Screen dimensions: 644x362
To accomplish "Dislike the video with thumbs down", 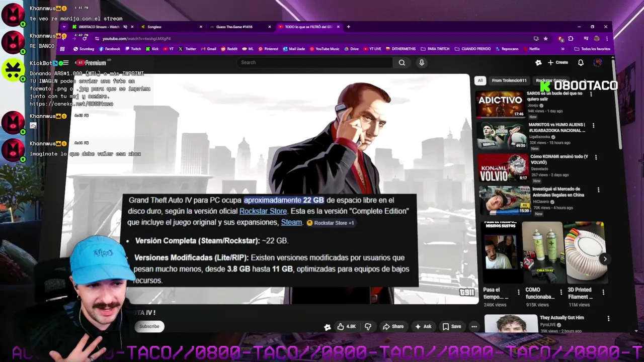I will coord(368,326).
